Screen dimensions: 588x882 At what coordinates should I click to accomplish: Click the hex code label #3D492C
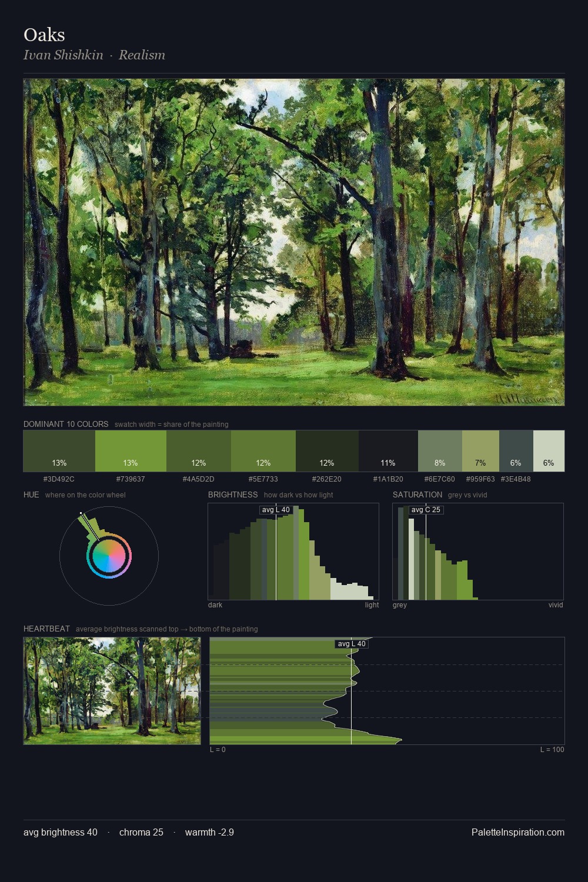pyautogui.click(x=59, y=479)
